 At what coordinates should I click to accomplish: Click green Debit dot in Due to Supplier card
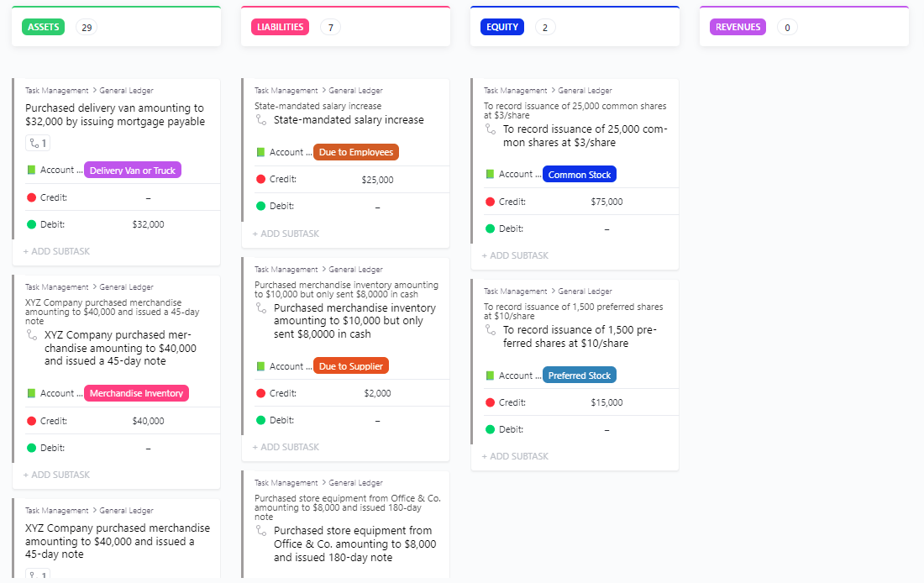click(260, 420)
